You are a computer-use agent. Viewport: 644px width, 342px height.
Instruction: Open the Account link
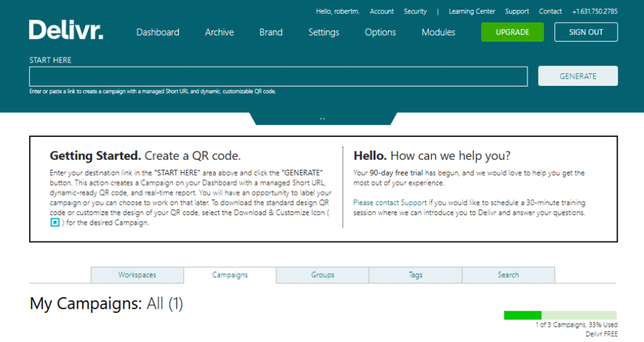pyautogui.click(x=382, y=11)
